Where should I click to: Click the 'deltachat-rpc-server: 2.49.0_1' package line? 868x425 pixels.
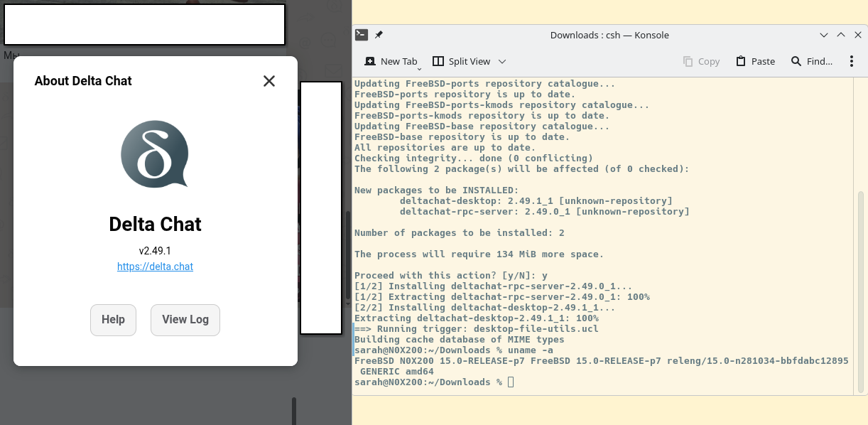pos(545,212)
